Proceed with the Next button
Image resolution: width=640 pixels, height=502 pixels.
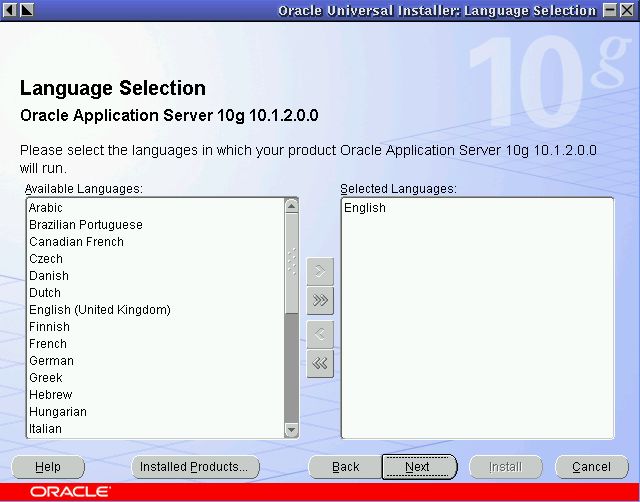coord(419,466)
